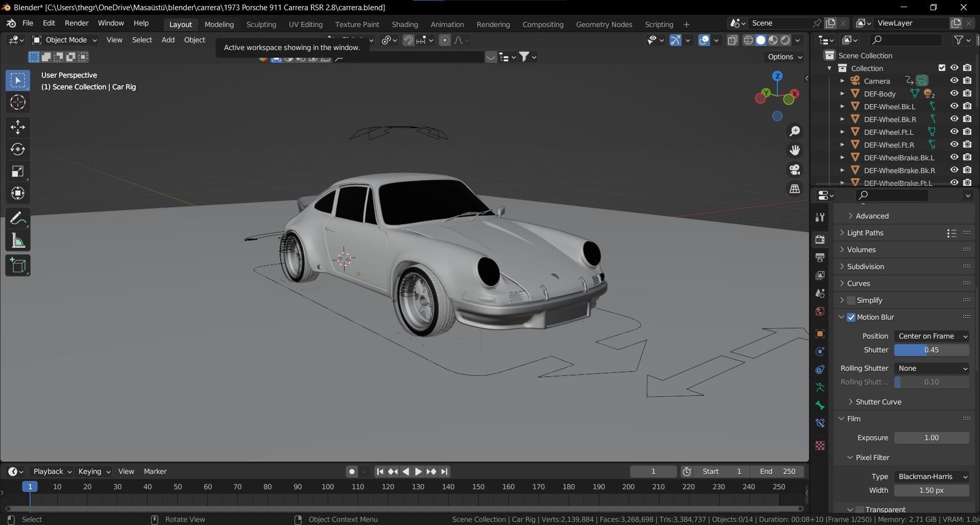Select the Transform tool in toolbar

(18, 193)
